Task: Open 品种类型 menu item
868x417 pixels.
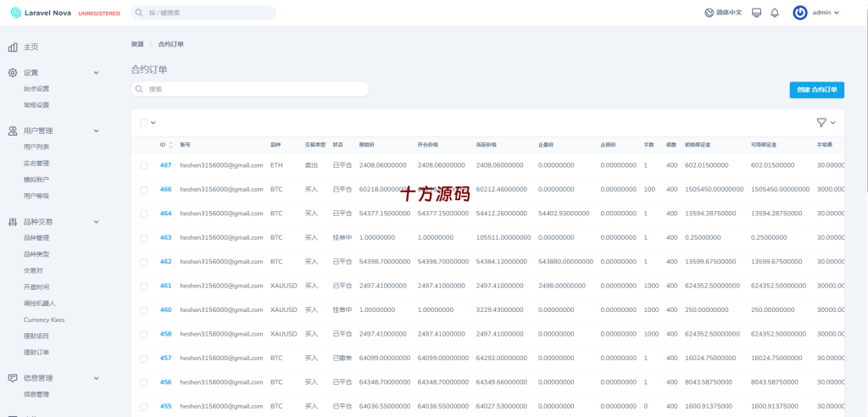Action: pyautogui.click(x=36, y=254)
